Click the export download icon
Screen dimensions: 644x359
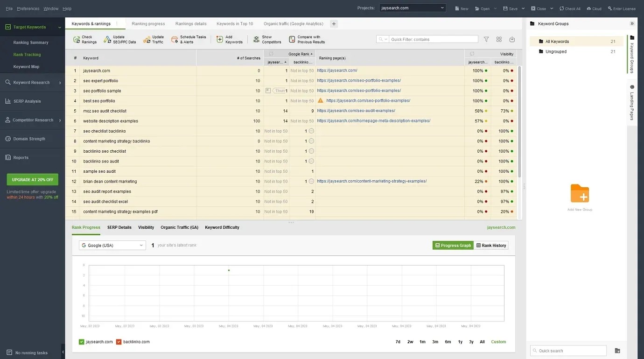coord(512,40)
